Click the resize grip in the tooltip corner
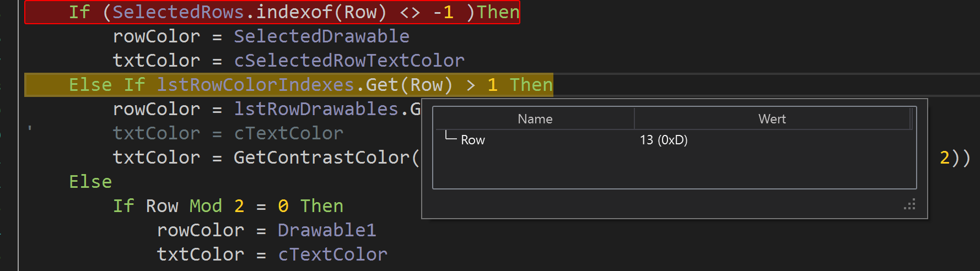 910,204
